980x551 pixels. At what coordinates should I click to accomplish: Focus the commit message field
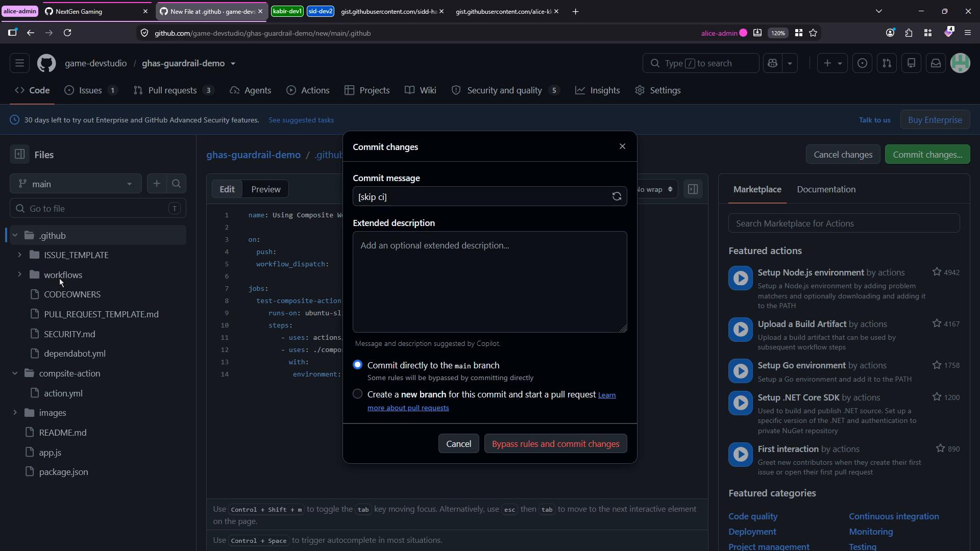point(481,197)
